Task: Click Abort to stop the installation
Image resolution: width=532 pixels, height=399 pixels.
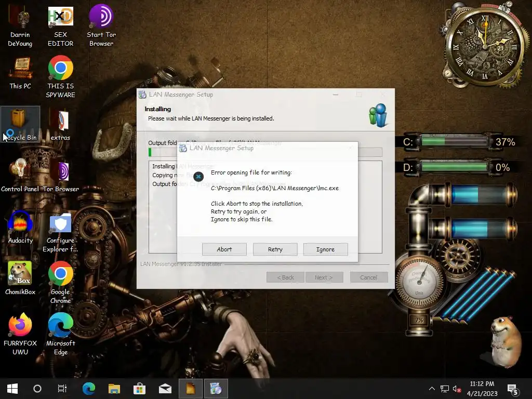Action: tap(224, 249)
